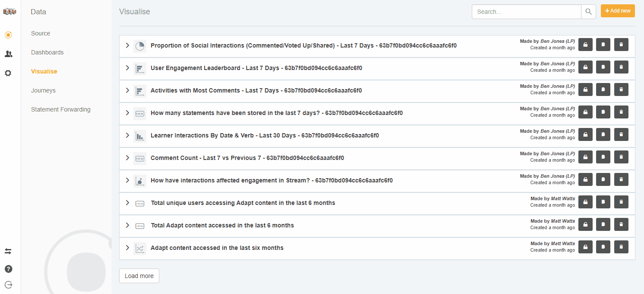The width and height of the screenshot is (644, 294).
Task: Open Statement Forwarding menu item
Action: click(x=60, y=109)
